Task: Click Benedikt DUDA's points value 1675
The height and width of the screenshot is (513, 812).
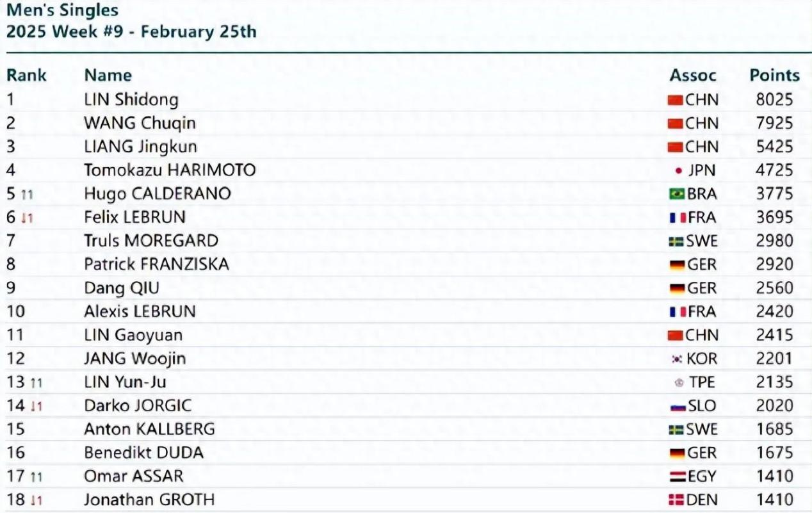Action: [774, 453]
